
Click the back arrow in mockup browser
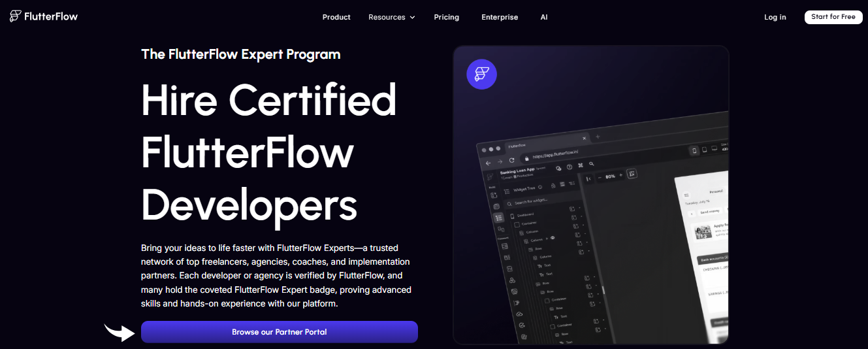[x=488, y=163]
